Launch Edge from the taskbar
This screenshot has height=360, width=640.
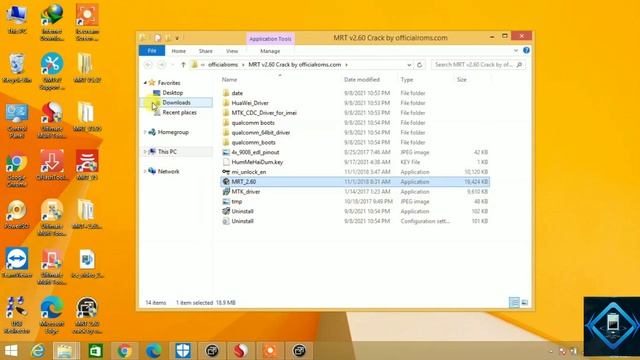(153, 351)
